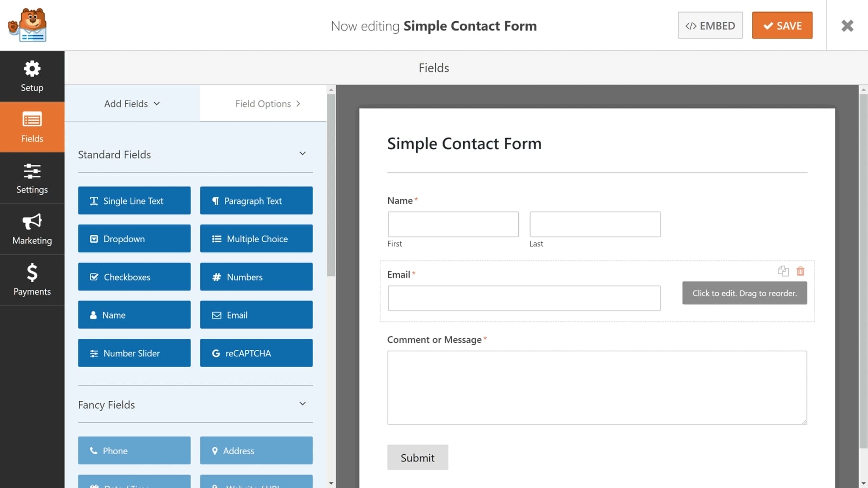Open the Payments dollar panel
868x488 pixels.
coord(32,280)
